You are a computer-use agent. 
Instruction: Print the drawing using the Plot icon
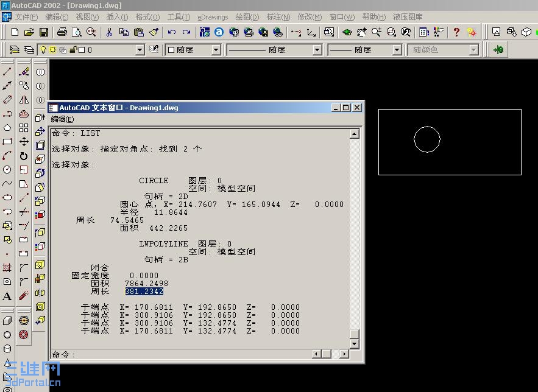[x=62, y=32]
